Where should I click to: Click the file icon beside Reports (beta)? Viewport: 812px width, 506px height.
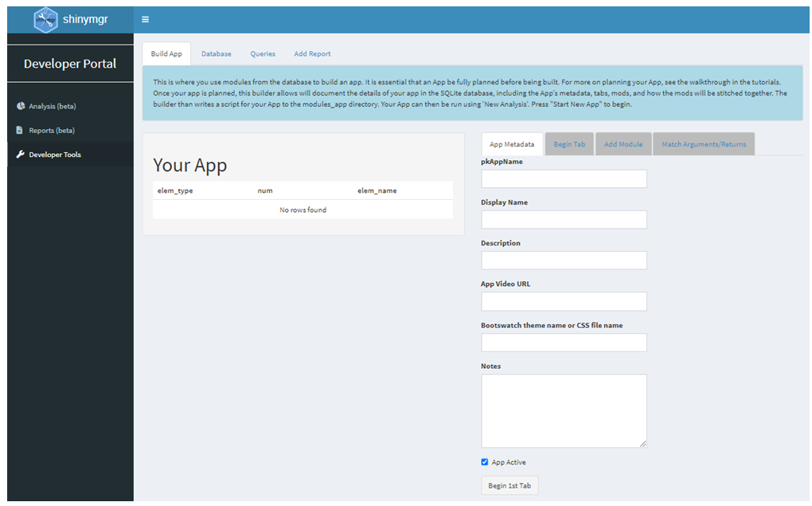pos(19,130)
